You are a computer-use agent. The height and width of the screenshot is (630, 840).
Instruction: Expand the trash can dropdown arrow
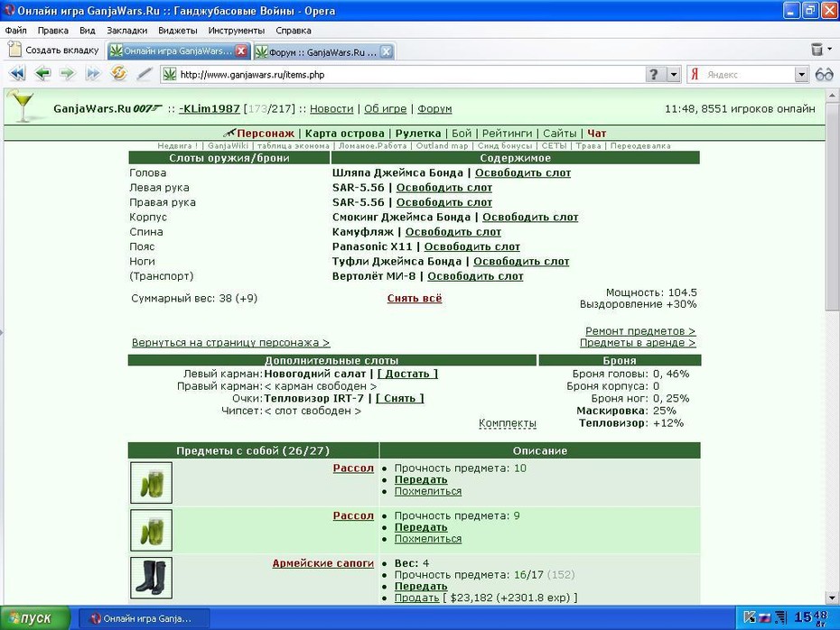(x=830, y=50)
